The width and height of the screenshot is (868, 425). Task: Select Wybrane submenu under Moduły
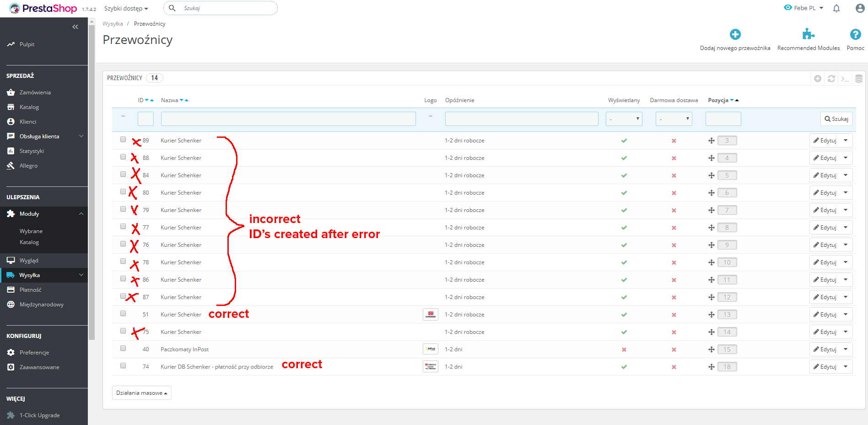(31, 231)
